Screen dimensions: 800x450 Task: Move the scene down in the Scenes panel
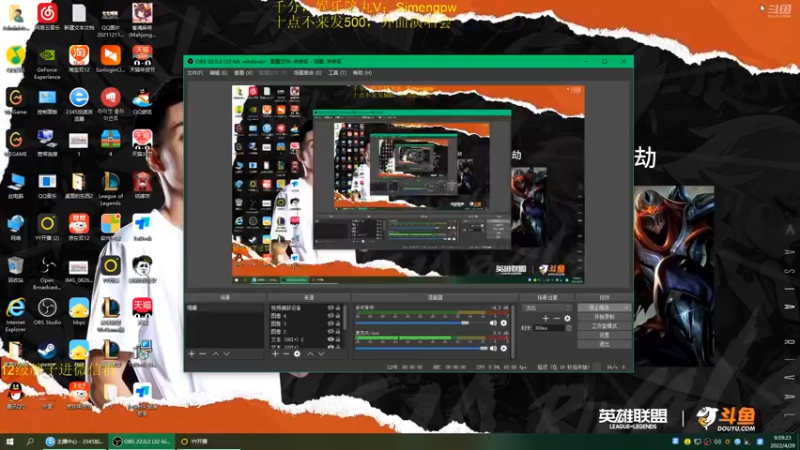point(227,354)
